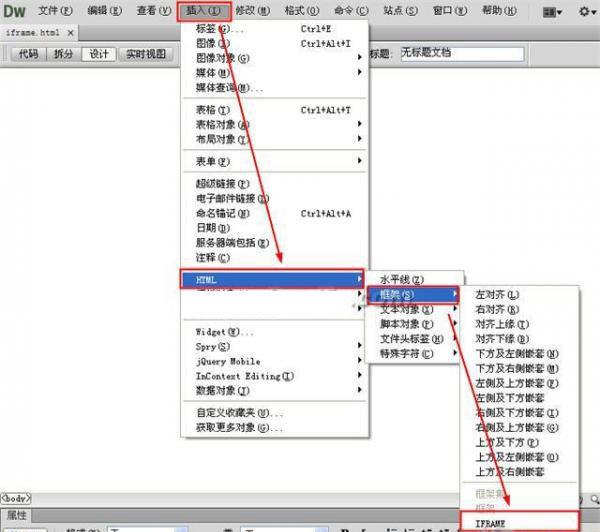The image size is (600, 532).
Task: Choose 电子邮件链接(L) entry
Action: (x=275, y=199)
